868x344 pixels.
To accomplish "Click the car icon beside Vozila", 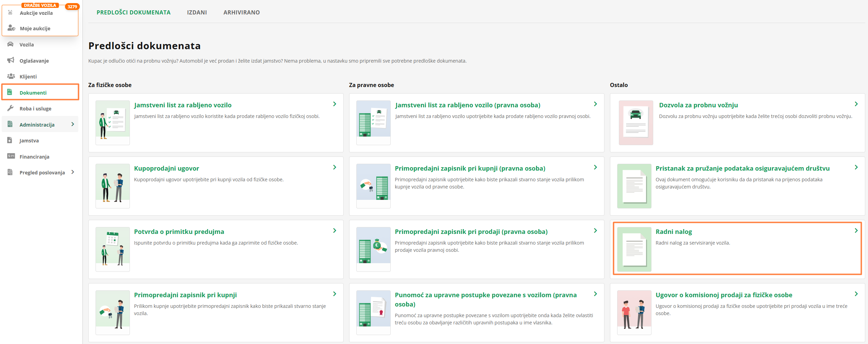I will pos(11,44).
